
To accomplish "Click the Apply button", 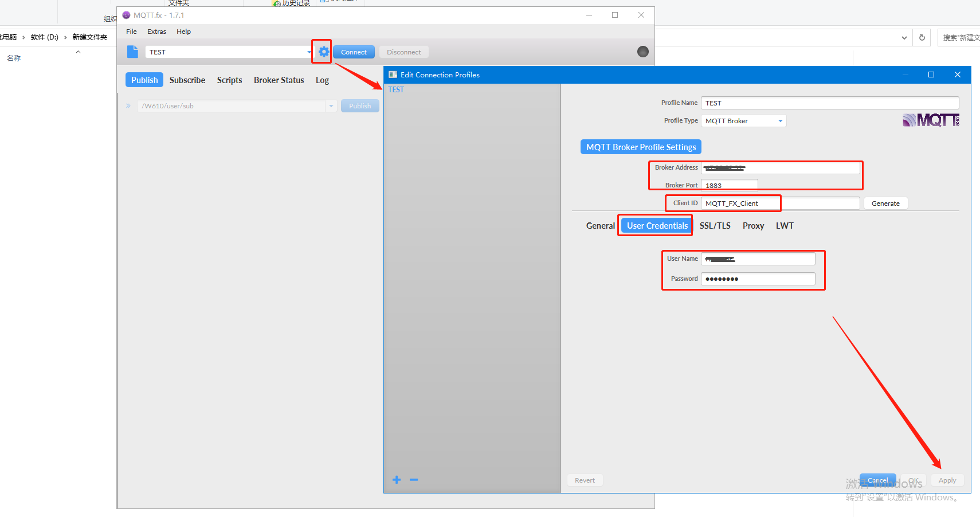I will [x=947, y=480].
